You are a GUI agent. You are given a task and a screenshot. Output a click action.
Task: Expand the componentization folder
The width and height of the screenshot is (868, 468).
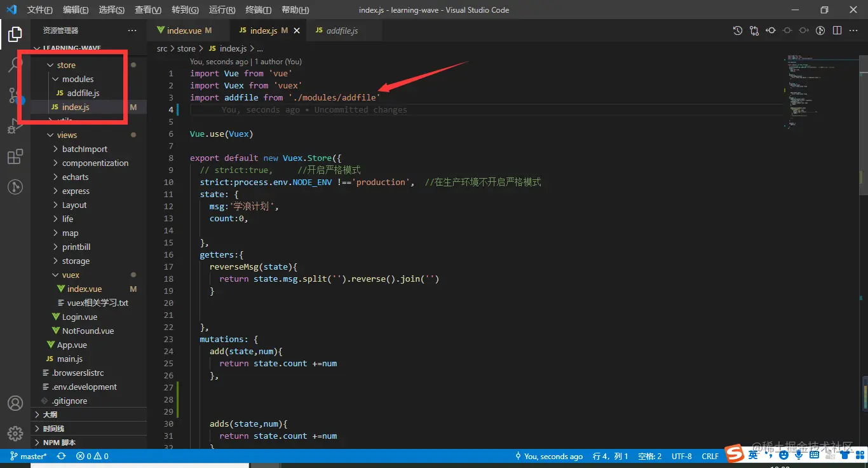(x=95, y=163)
